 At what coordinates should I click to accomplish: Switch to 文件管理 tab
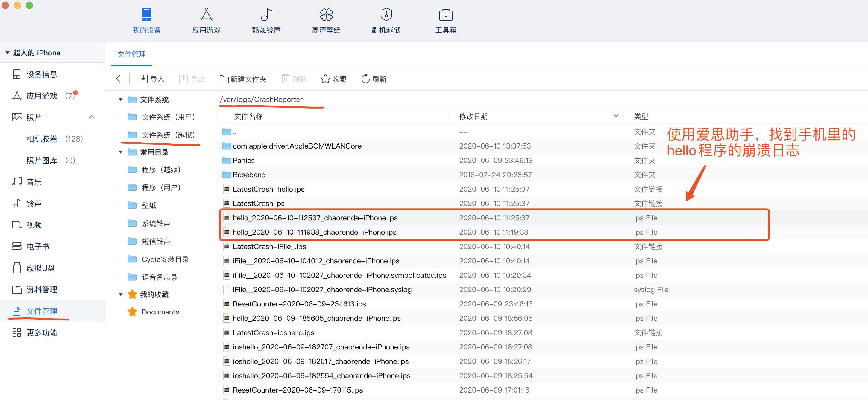(131, 54)
